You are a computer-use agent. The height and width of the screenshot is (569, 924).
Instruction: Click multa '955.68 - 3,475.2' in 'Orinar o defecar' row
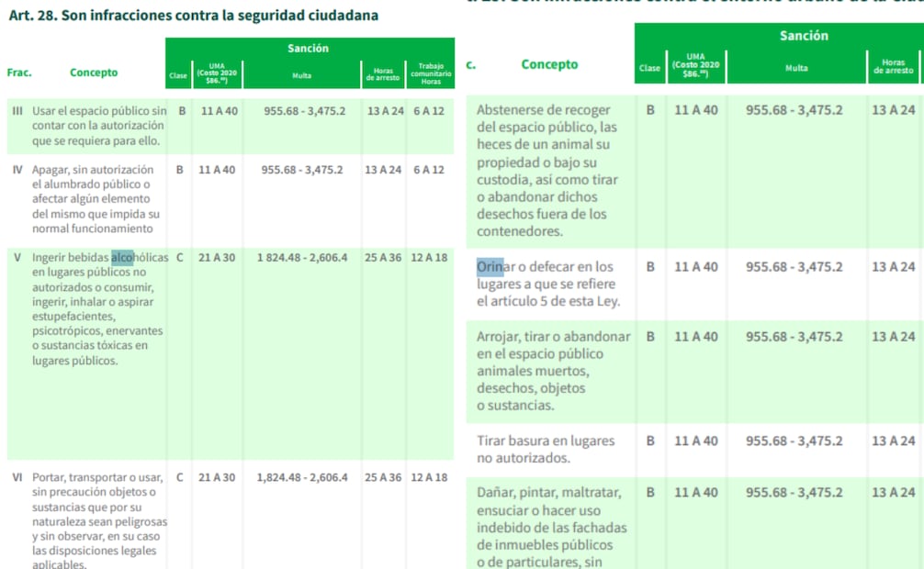[794, 267]
